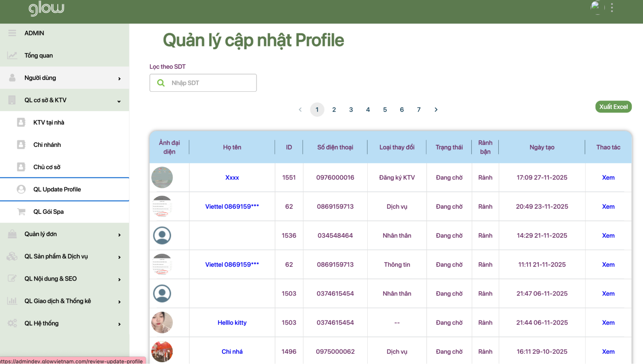Go to pagination page 3
643x364 pixels.
point(351,110)
